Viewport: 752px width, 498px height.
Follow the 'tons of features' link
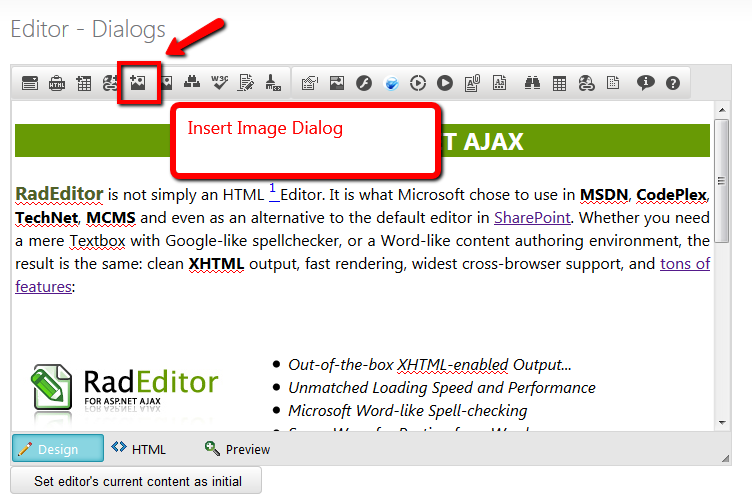[x=685, y=264]
